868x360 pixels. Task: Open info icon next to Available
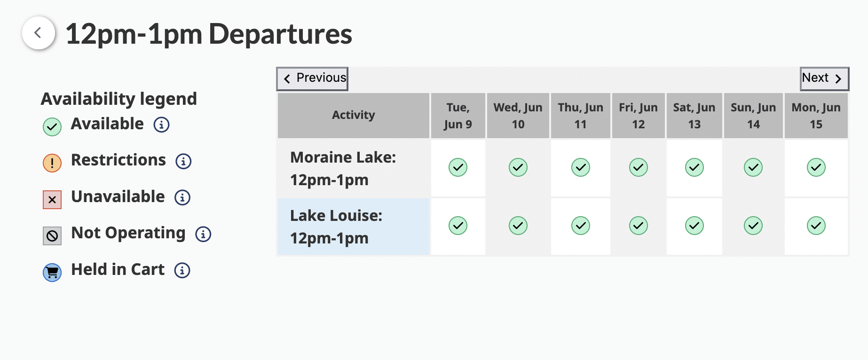click(161, 125)
